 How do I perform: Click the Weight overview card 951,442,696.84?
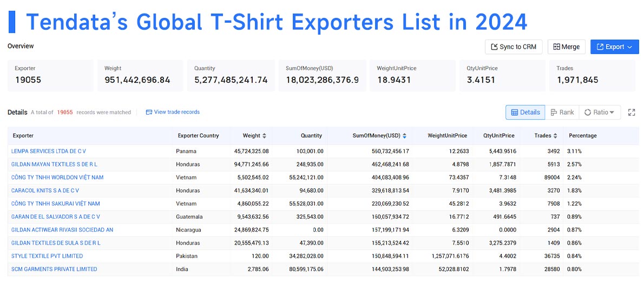[x=141, y=76]
